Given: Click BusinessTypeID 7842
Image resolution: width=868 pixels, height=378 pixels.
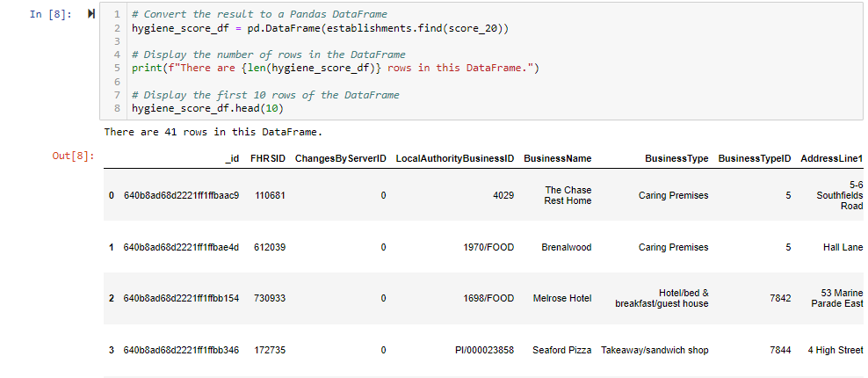Looking at the screenshot, I should (780, 298).
